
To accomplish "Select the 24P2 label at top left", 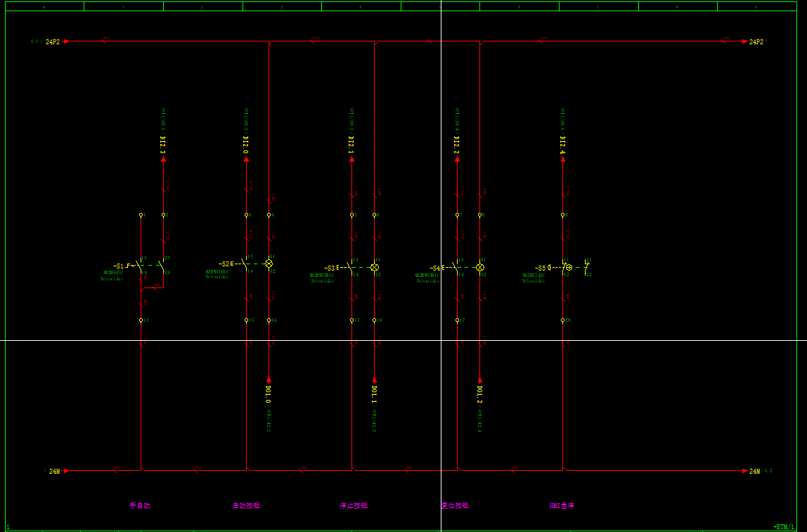I will [x=53, y=42].
